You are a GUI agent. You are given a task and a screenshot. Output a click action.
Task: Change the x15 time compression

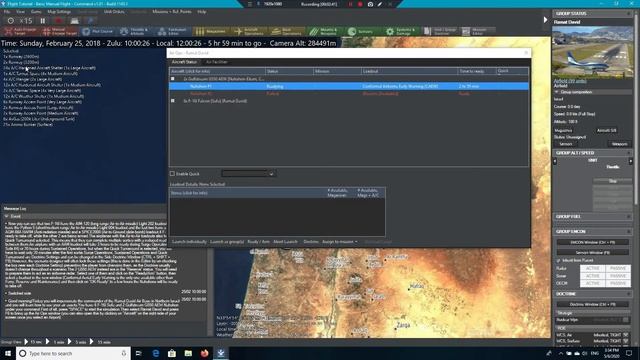25,20
